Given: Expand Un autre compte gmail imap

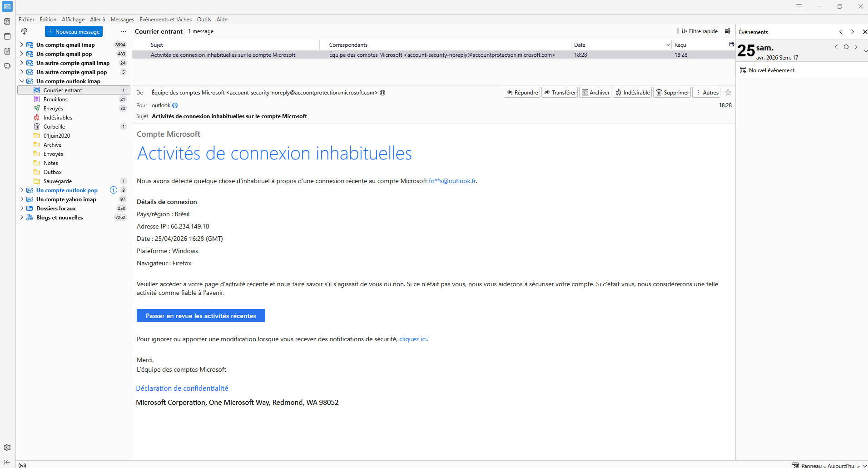Looking at the screenshot, I should click(21, 63).
